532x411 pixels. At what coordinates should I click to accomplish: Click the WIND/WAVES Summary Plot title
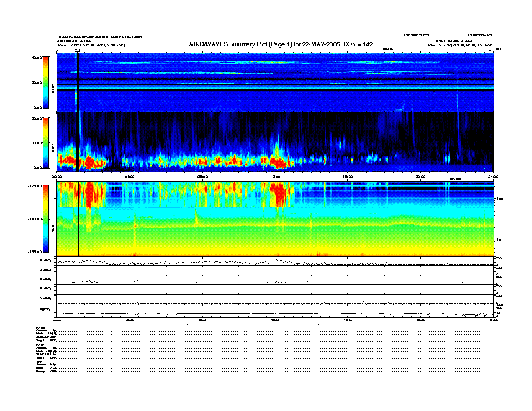click(280, 44)
